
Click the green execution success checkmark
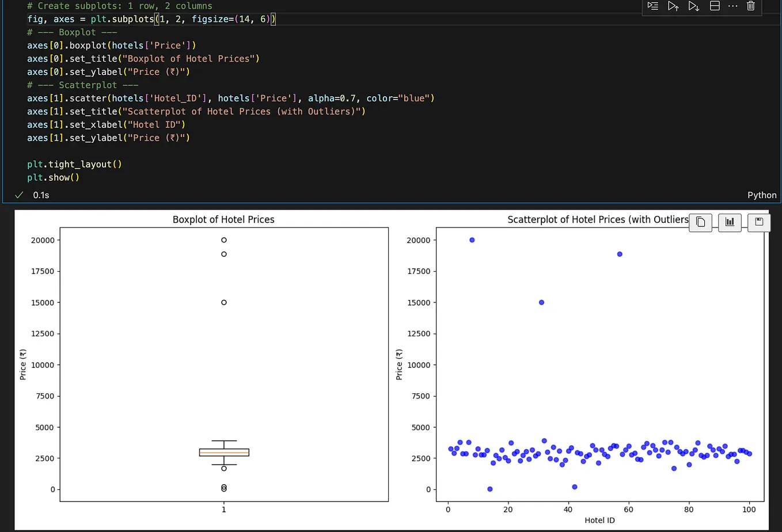[18, 195]
